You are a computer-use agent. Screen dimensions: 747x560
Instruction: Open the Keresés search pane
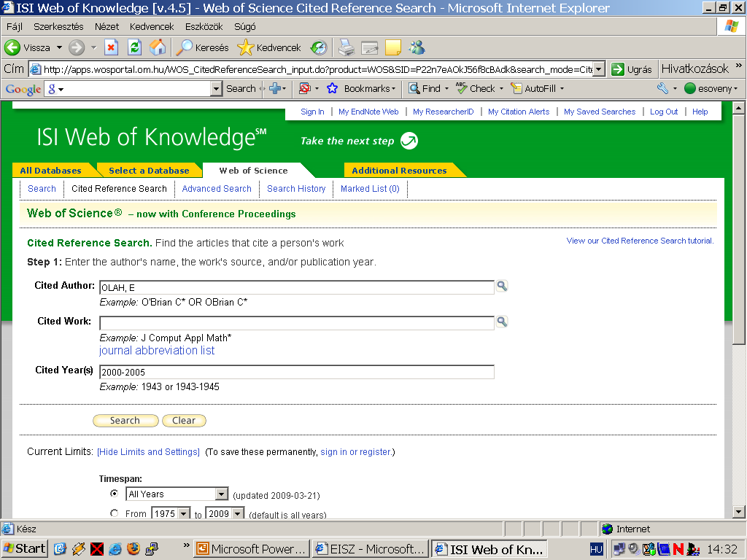203,47
